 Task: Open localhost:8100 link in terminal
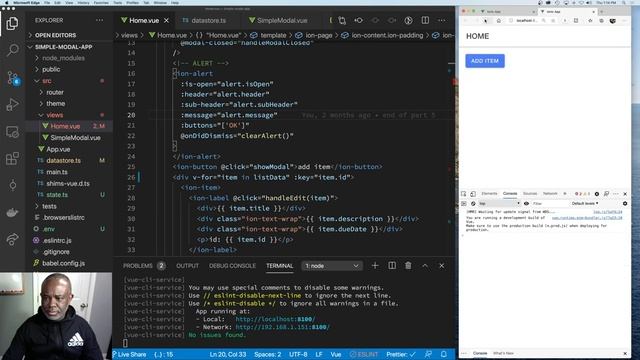275,319
